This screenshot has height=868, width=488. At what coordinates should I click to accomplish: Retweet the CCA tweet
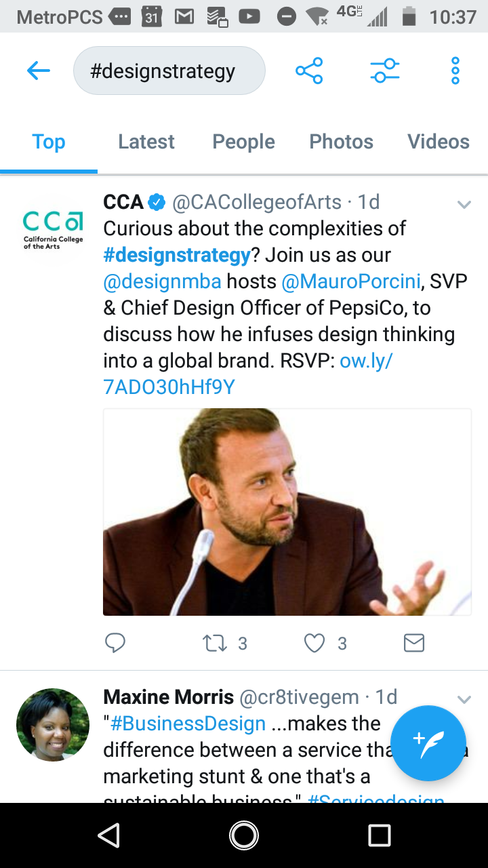(x=216, y=642)
